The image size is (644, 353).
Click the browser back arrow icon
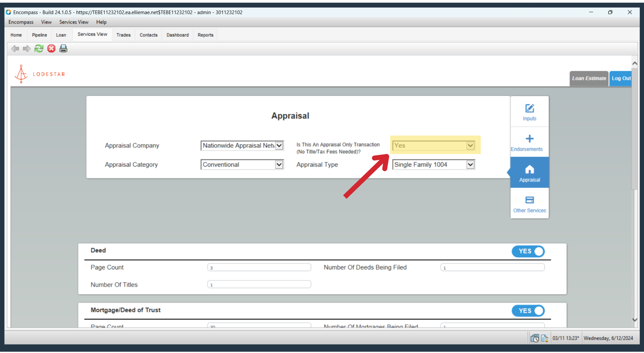coord(15,49)
